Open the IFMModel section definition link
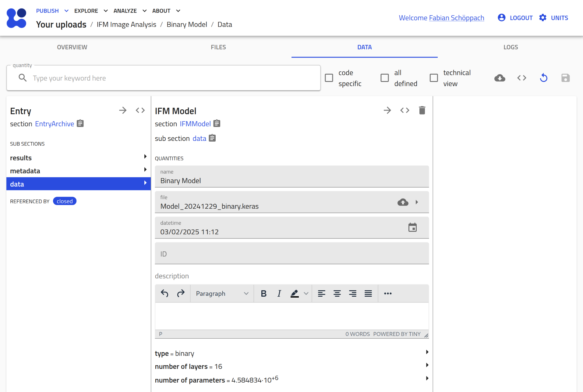 point(195,124)
